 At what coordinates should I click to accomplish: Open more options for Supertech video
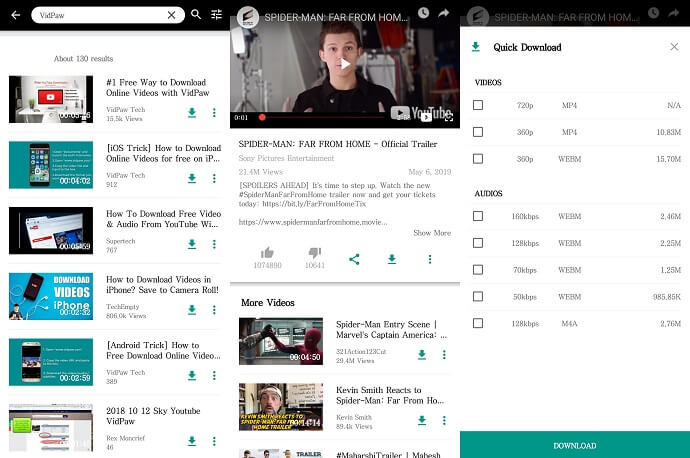(x=214, y=245)
